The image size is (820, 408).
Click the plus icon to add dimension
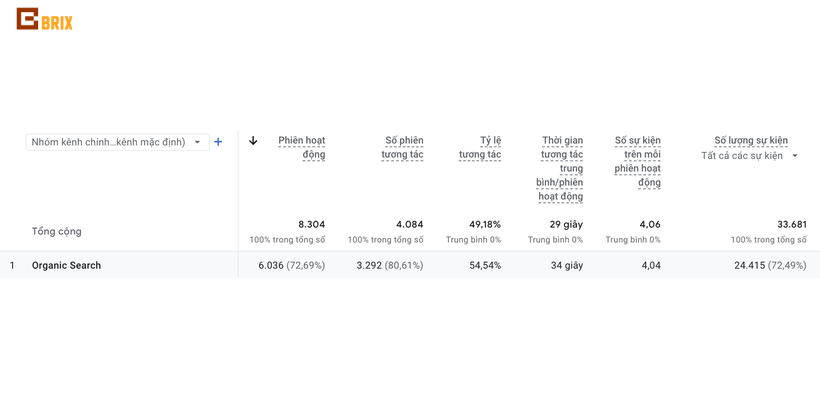(x=218, y=142)
